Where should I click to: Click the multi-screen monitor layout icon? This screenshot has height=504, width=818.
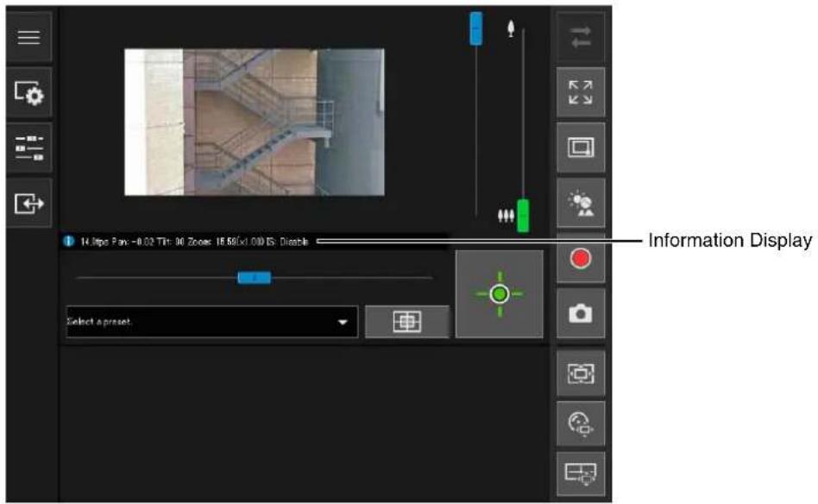(581, 474)
